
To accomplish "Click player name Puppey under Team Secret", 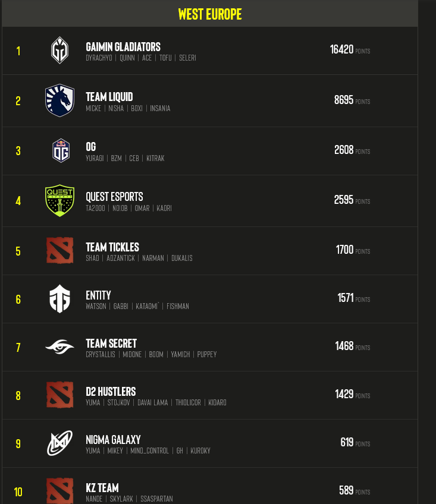I will pos(207,354).
